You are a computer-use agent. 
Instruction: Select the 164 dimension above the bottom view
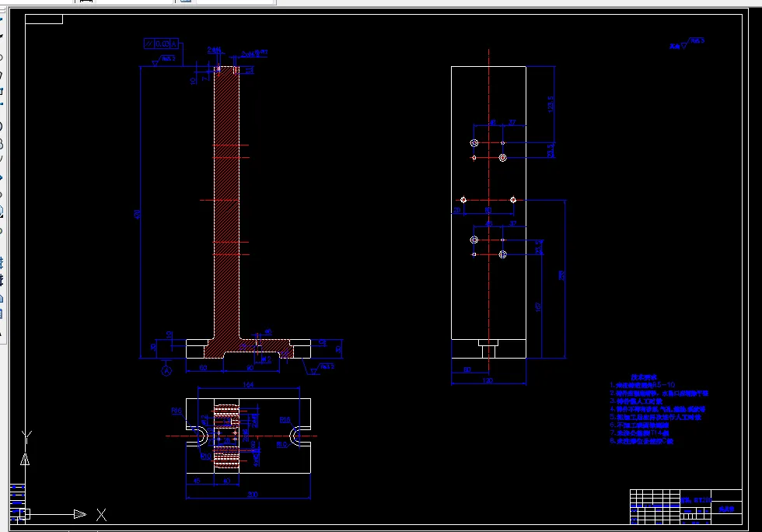(248, 385)
